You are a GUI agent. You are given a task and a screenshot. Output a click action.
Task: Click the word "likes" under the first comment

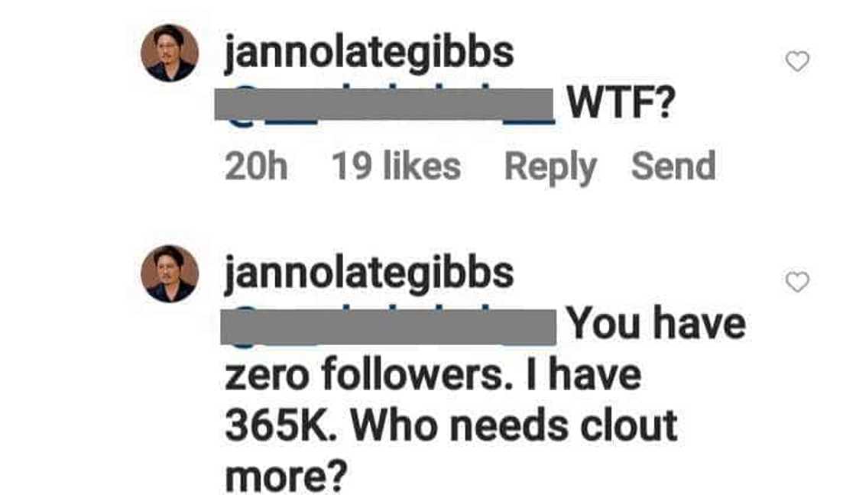pos(422,166)
